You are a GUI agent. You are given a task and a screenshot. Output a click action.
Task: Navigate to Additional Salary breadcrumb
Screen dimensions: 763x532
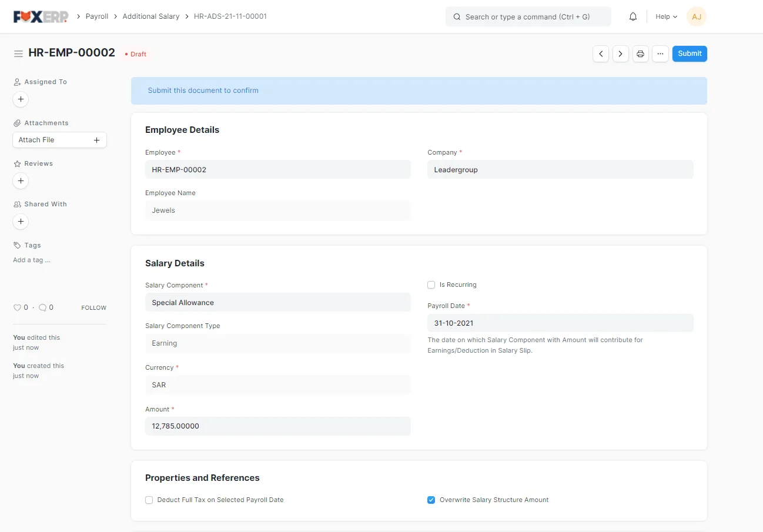pyautogui.click(x=151, y=16)
